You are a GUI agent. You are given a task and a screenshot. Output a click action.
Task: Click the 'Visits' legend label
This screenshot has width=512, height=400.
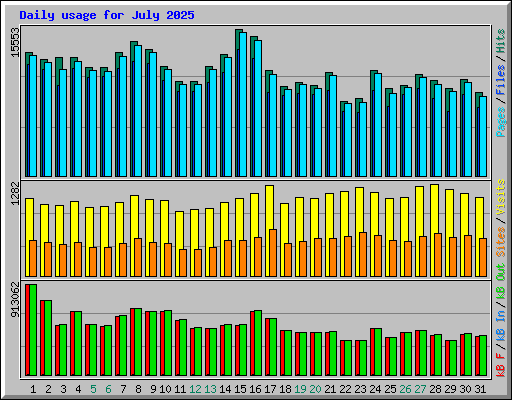point(501,197)
